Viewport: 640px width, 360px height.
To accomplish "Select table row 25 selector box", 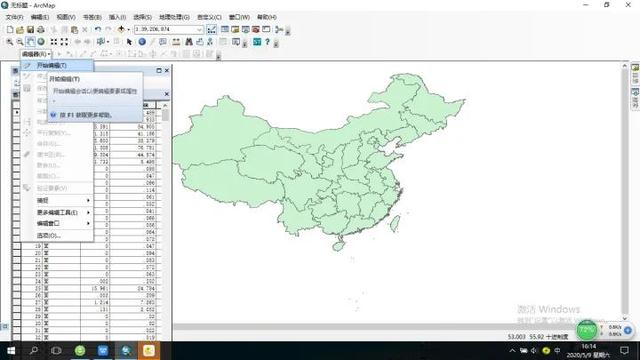I will [x=16, y=289].
